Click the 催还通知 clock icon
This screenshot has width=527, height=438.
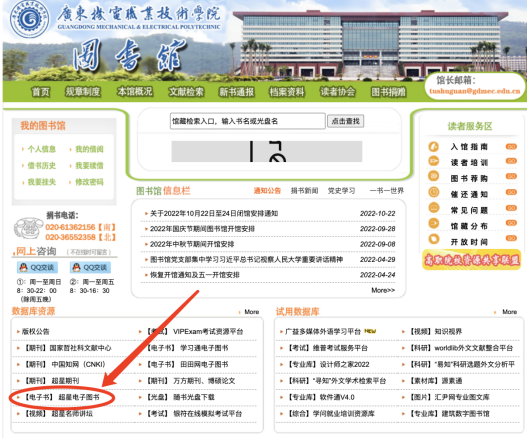pyautogui.click(x=434, y=192)
